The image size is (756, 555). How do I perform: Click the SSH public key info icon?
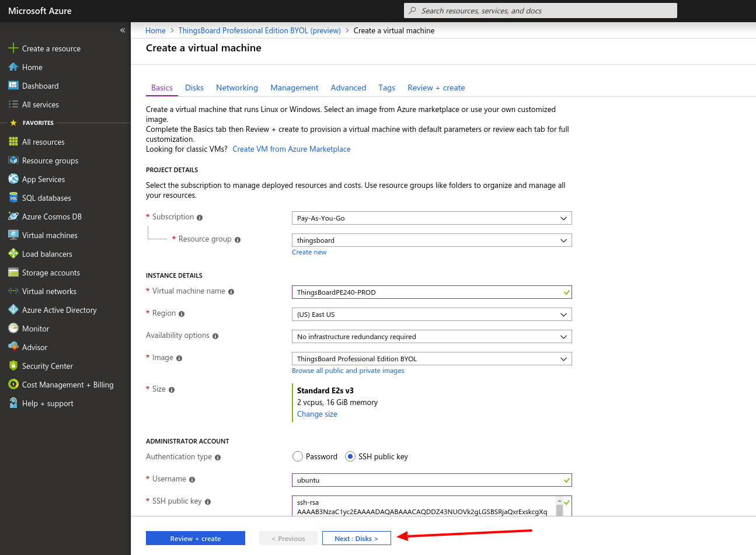(x=208, y=502)
